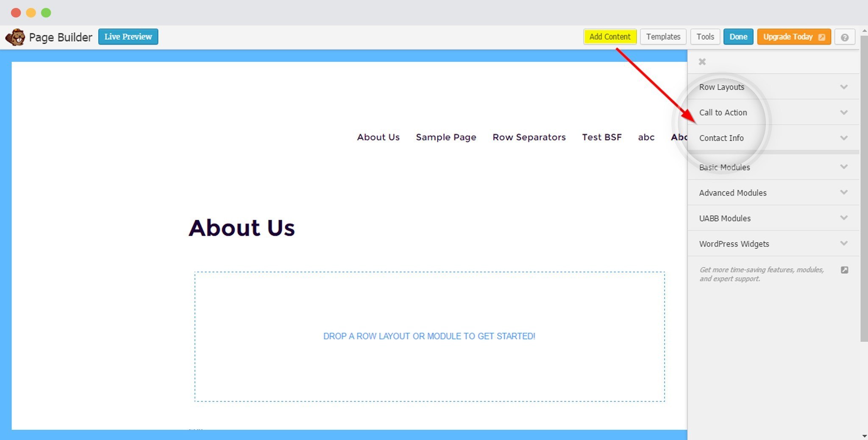Click the external link icon beside the promo text
Viewport: 868px width, 440px height.
tap(845, 269)
